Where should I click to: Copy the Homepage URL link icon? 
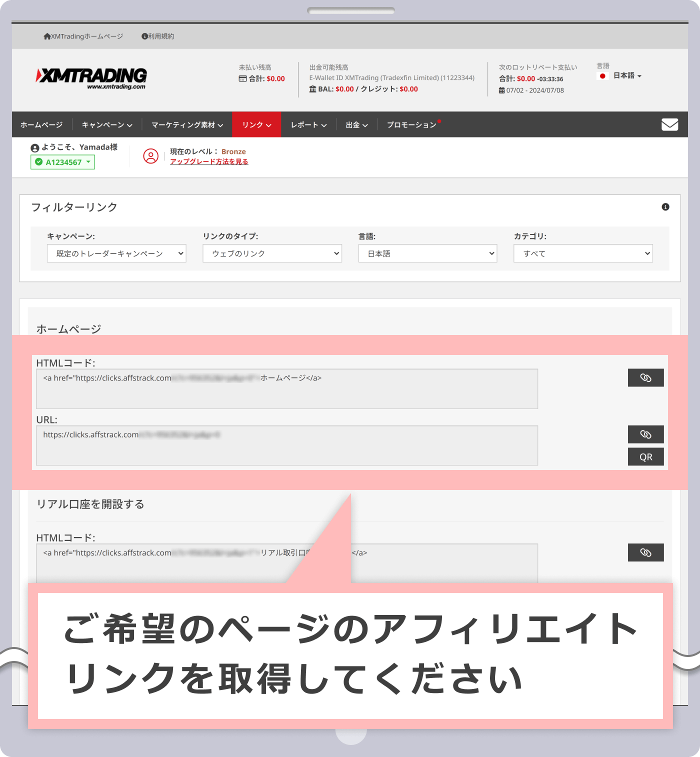point(646,434)
